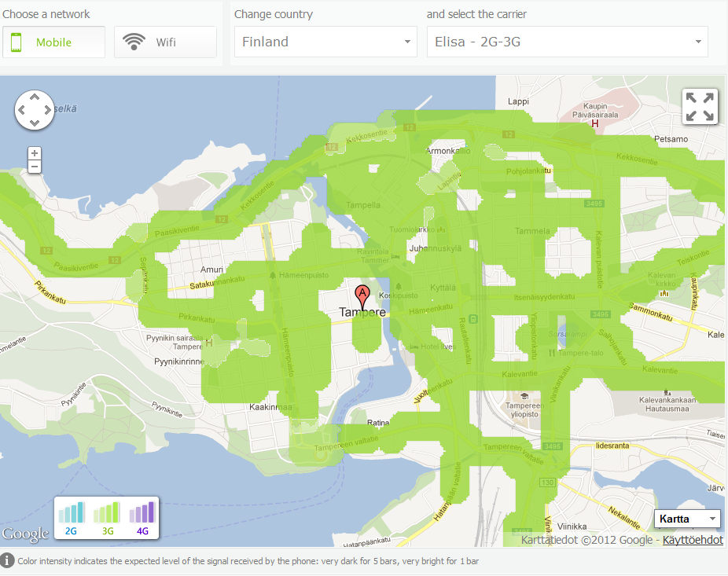Click the Armonkallio district label

(448, 151)
